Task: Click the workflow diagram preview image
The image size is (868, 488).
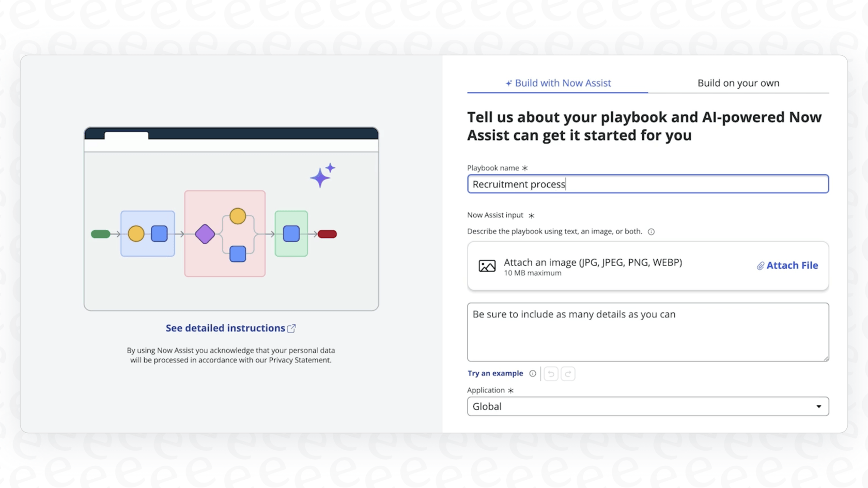Action: point(231,219)
